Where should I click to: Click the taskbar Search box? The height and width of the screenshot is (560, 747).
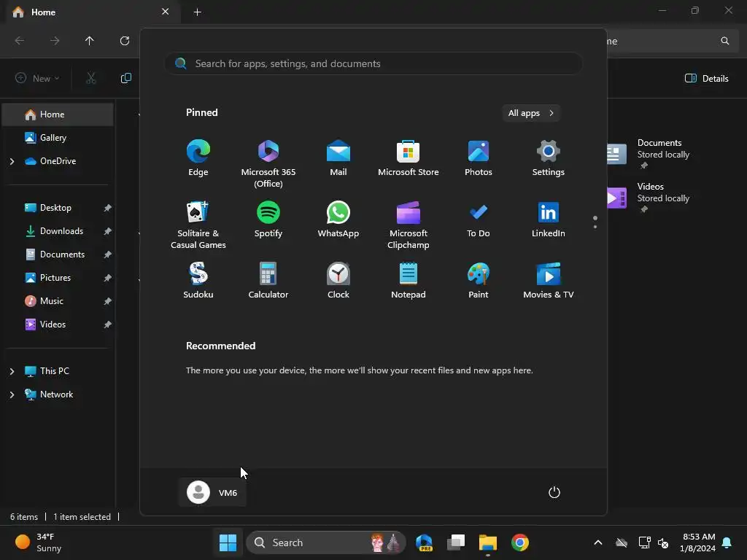coord(326,542)
